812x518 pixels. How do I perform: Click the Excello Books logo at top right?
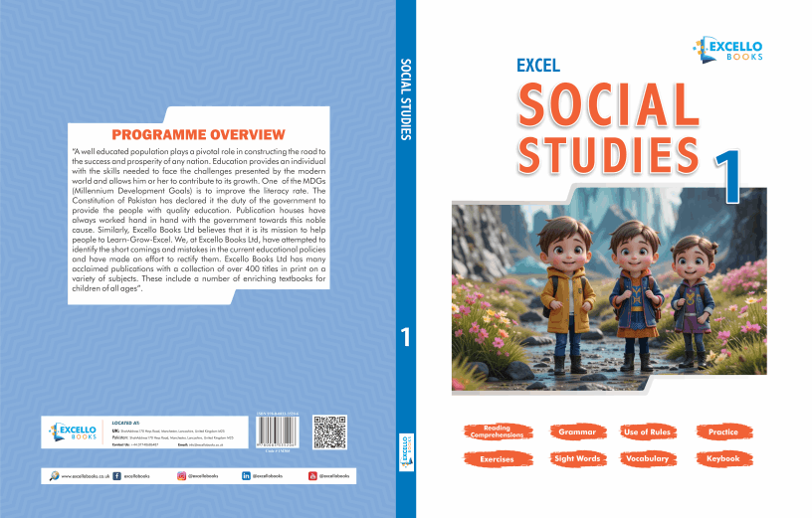729,48
